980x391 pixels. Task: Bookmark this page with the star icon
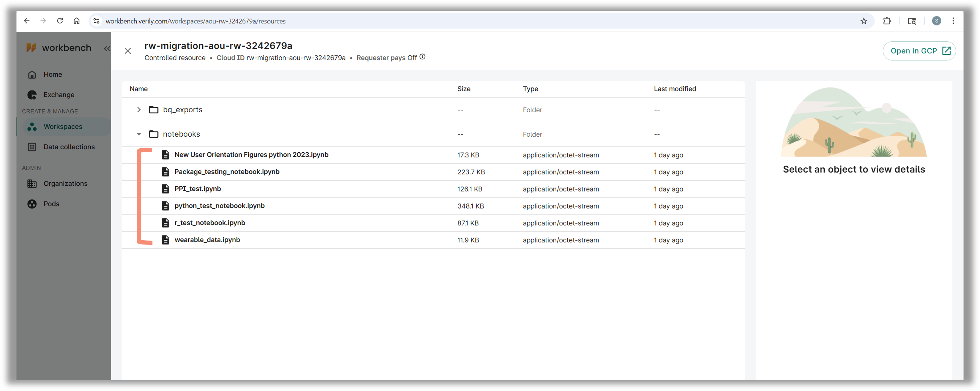[x=864, y=21]
